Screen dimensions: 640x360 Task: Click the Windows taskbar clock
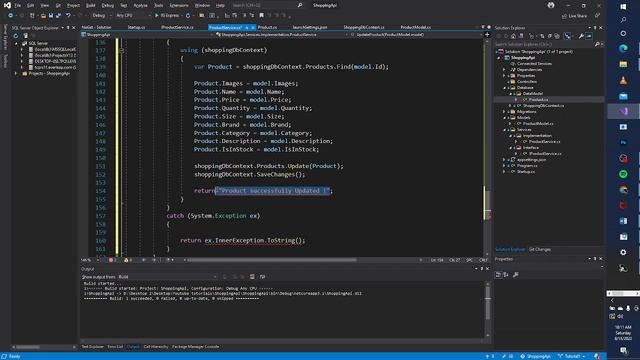[623, 333]
